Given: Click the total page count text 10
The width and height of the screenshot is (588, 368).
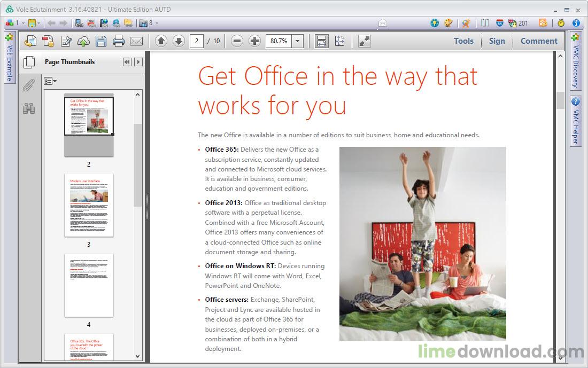Looking at the screenshot, I should coord(216,41).
